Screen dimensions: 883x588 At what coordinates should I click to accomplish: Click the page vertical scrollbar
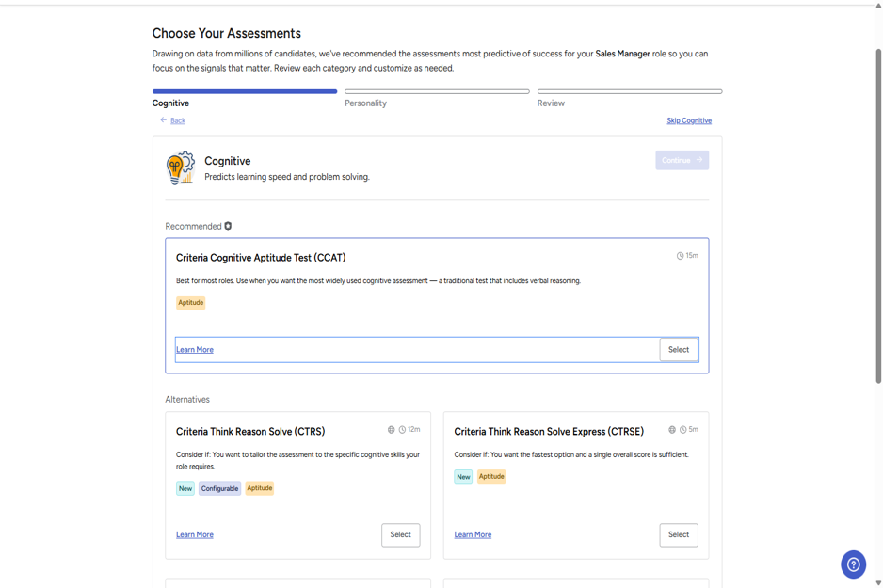[878, 216]
